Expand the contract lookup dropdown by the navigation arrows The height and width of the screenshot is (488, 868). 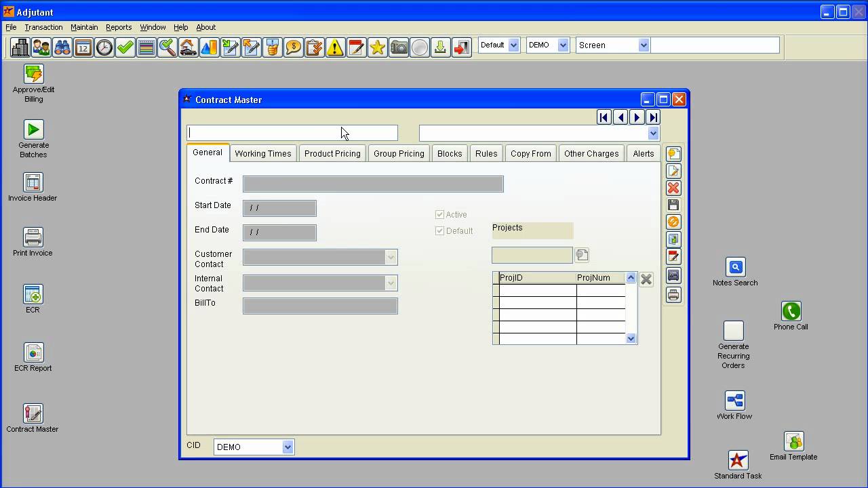point(653,133)
